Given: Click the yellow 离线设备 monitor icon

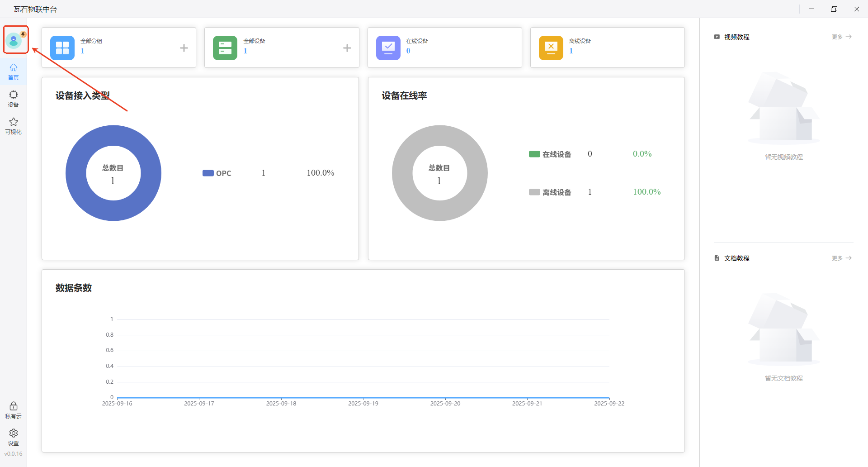Looking at the screenshot, I should pyautogui.click(x=551, y=48).
